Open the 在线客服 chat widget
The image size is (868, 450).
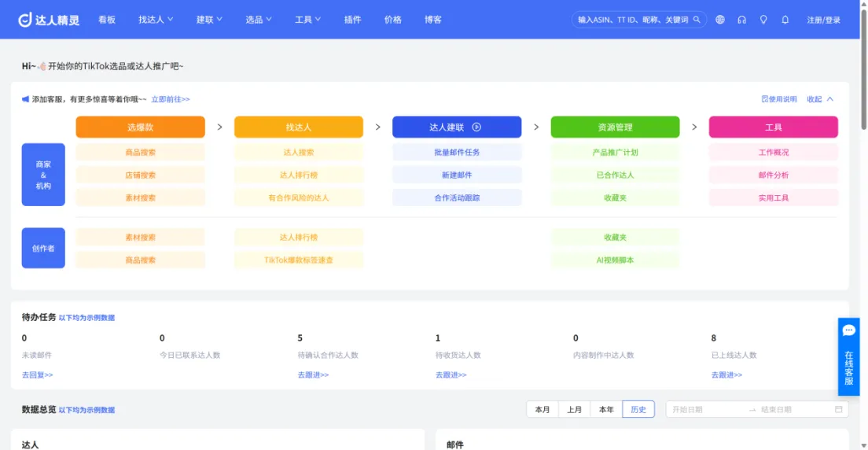[848, 356]
